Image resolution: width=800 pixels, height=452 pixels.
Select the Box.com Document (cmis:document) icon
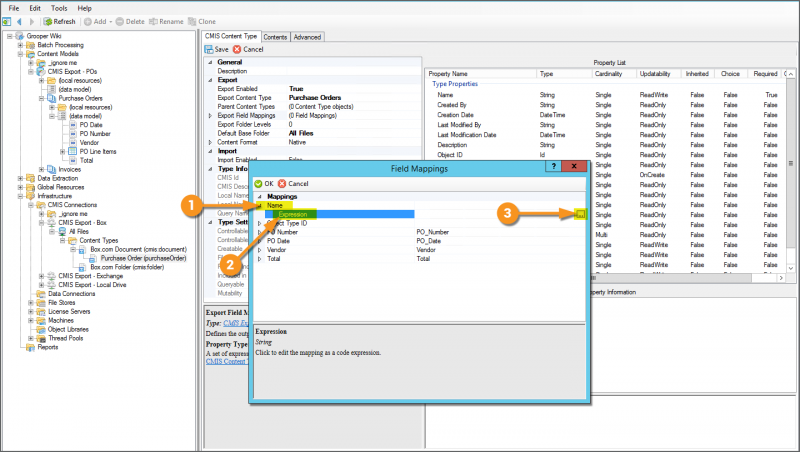pyautogui.click(x=83, y=249)
